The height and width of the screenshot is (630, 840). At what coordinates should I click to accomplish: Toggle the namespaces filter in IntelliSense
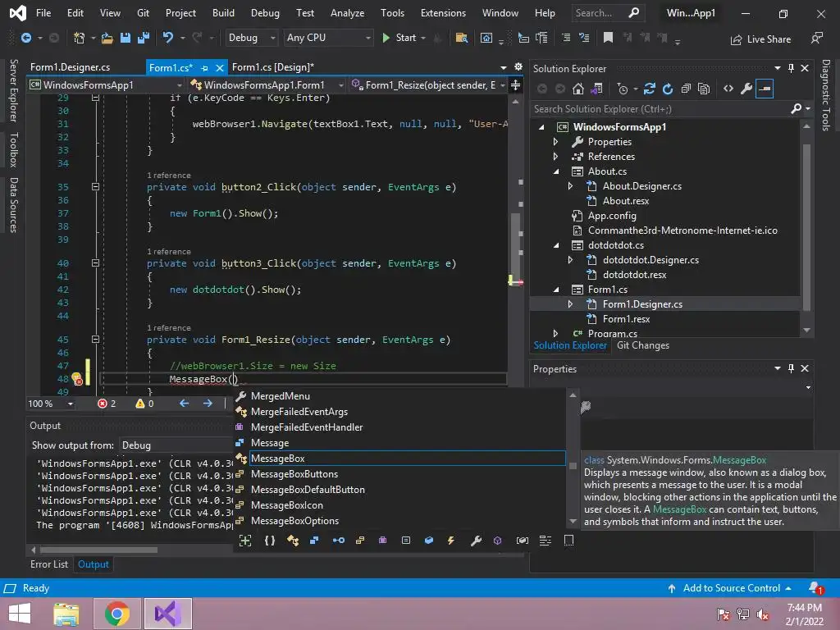click(270, 541)
